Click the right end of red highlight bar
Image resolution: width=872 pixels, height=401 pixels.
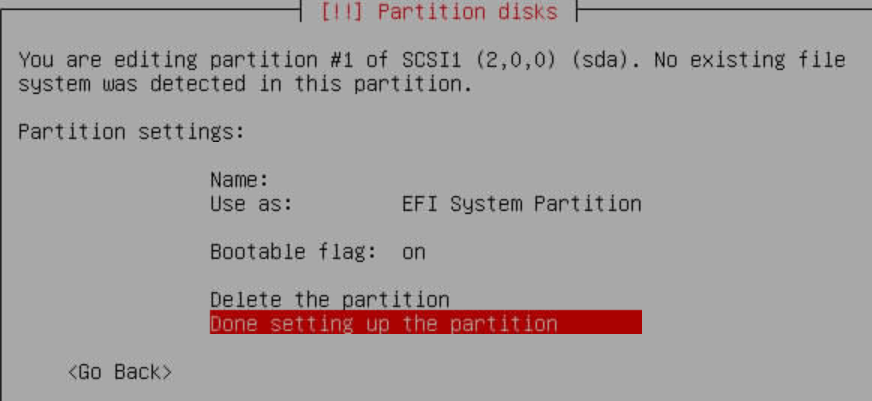click(x=636, y=323)
